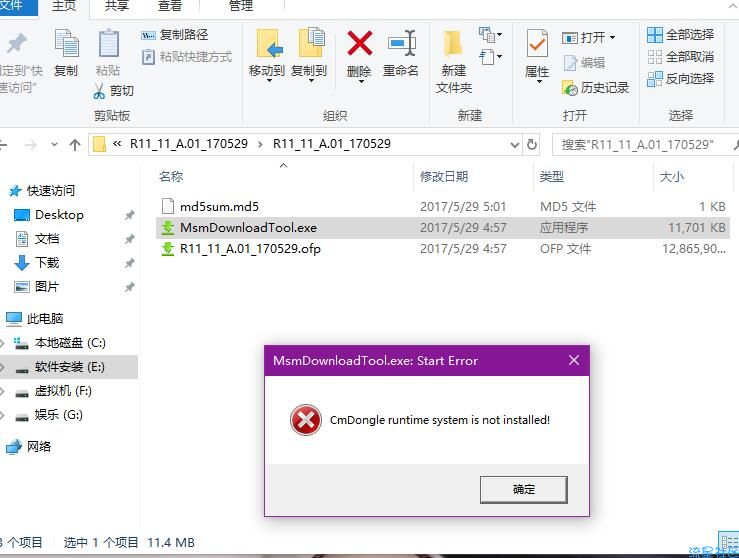Switch to the Share ribbon tab
This screenshot has width=739, height=558.
tap(116, 6)
